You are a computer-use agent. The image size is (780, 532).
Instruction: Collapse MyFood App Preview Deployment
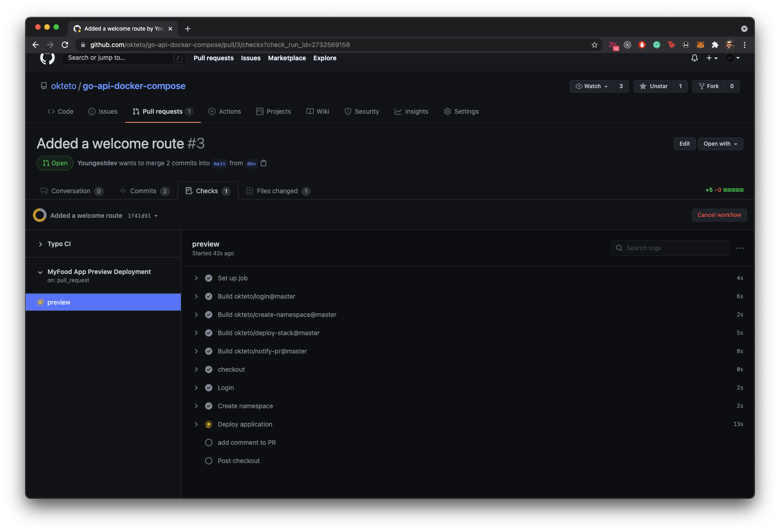(x=40, y=272)
